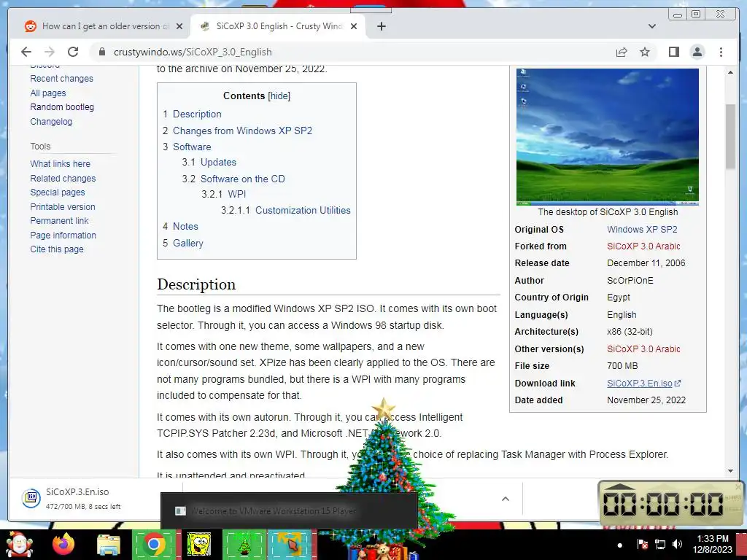Jump to Software on the CD
The height and width of the screenshot is (560, 747).
[x=242, y=179]
